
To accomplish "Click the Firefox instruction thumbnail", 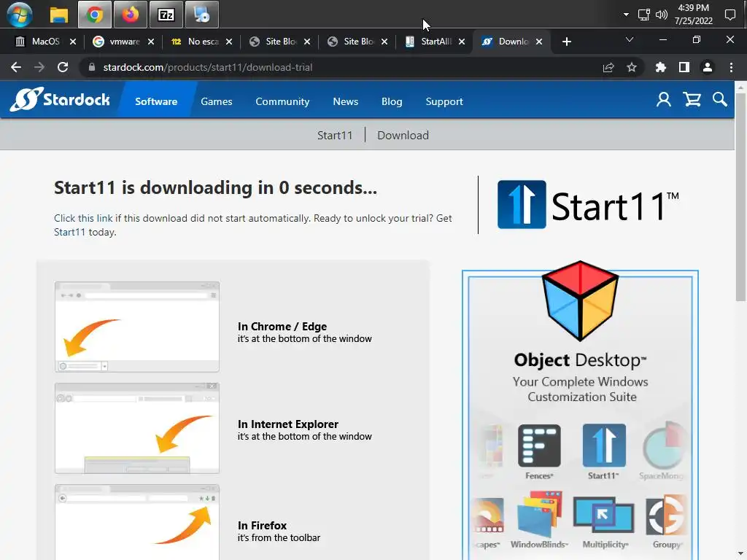I will 137,522.
